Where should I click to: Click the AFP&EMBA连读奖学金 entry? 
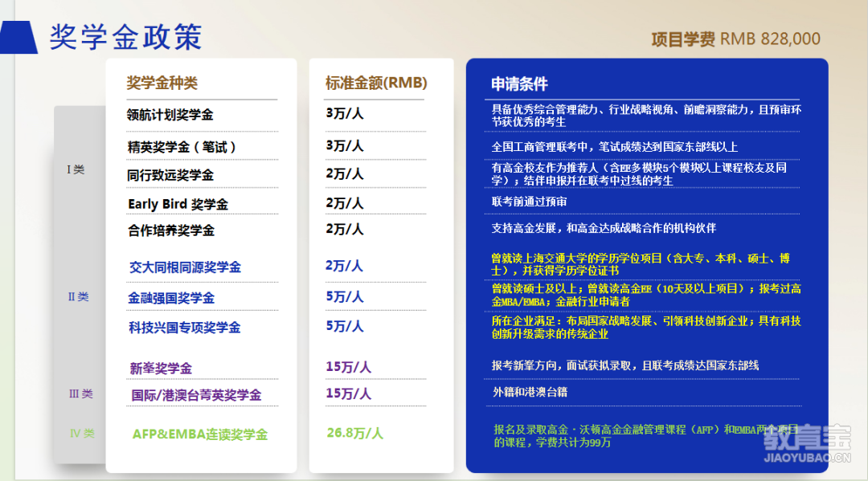click(x=200, y=434)
